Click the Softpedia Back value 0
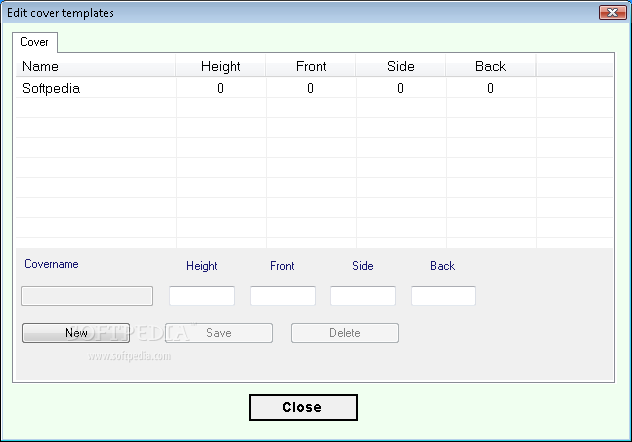 (x=490, y=88)
